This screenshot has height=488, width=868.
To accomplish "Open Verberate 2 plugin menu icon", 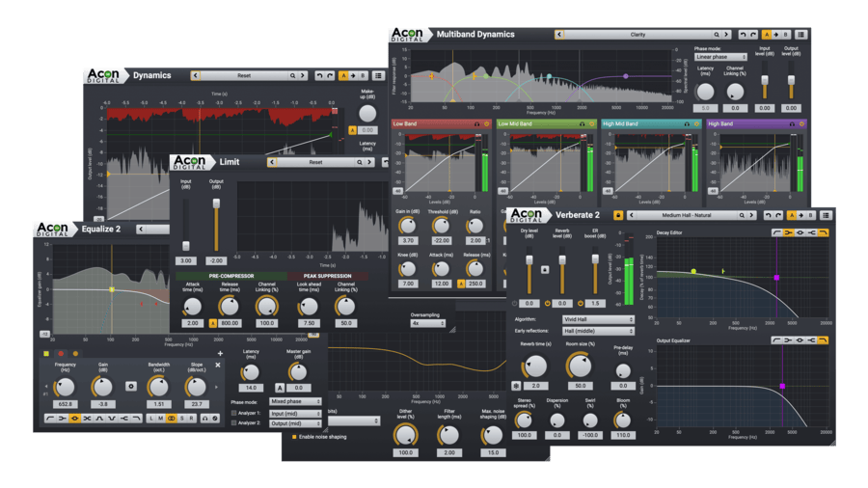I will pos(826,215).
